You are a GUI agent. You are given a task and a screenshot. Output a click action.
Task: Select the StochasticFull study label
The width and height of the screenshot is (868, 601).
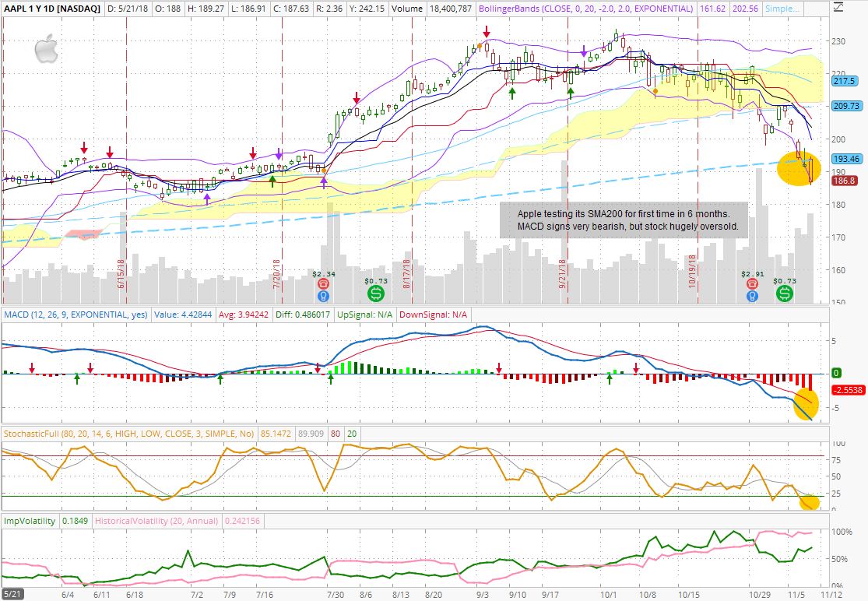coord(128,434)
